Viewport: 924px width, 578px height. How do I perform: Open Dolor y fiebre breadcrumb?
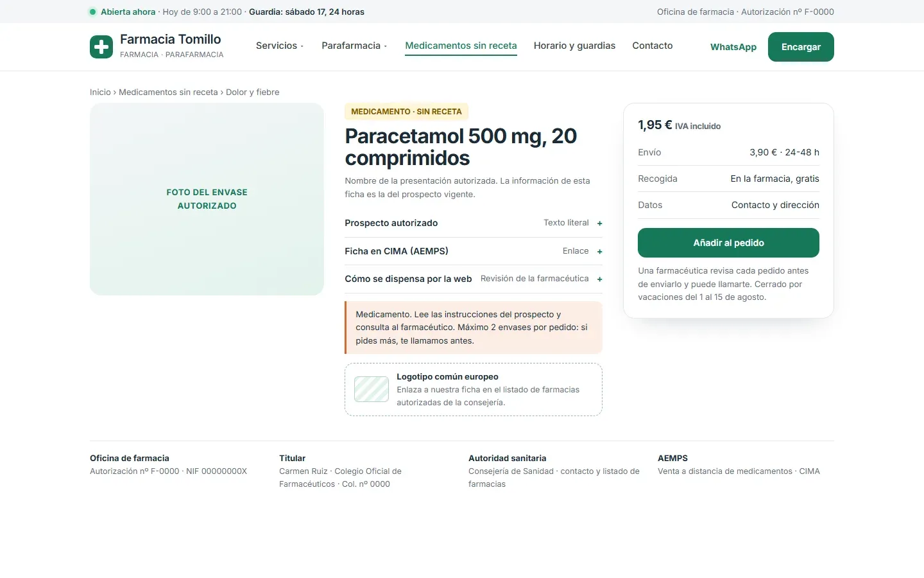point(253,92)
